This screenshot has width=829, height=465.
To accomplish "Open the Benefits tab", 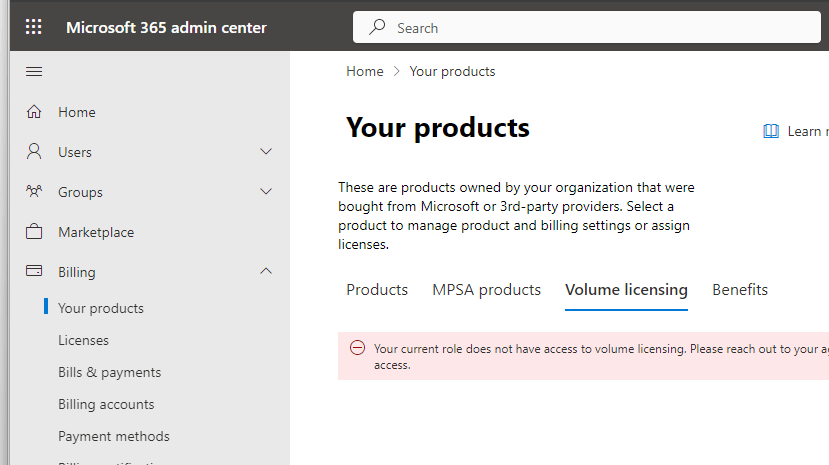I will (740, 290).
